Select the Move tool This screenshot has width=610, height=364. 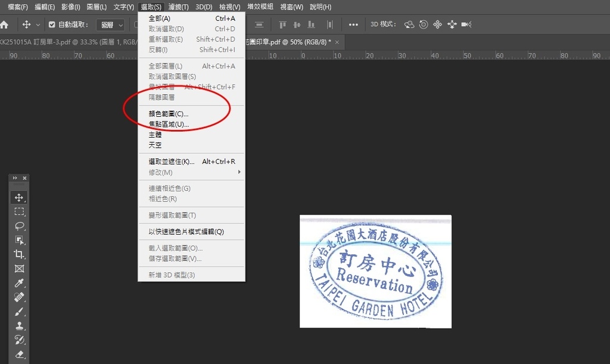coord(18,197)
